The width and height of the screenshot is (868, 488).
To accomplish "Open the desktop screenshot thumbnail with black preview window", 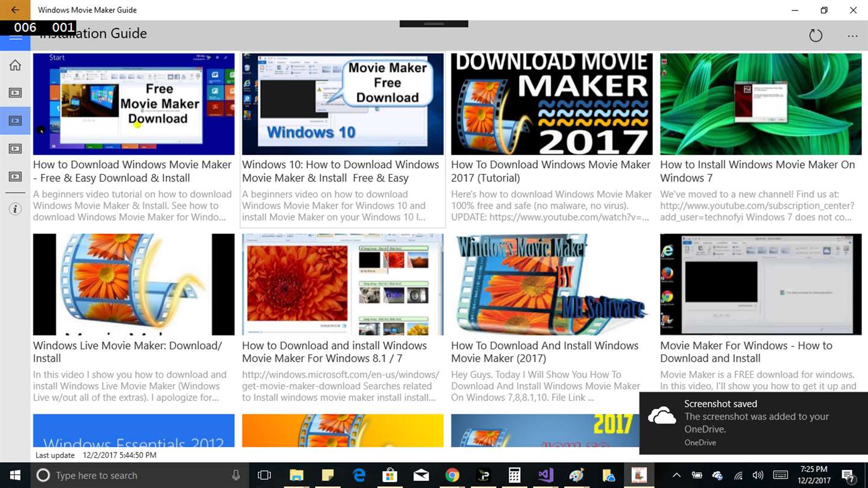I will pos(761,284).
